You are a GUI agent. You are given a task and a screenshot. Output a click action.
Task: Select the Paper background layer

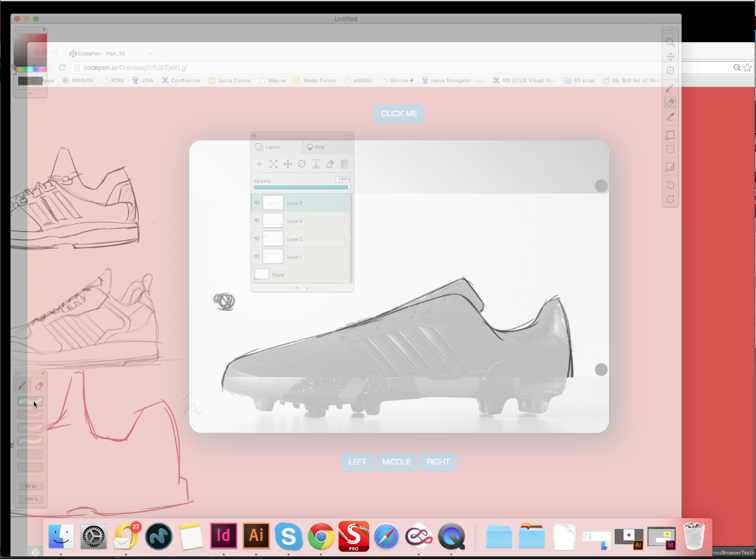(301, 275)
